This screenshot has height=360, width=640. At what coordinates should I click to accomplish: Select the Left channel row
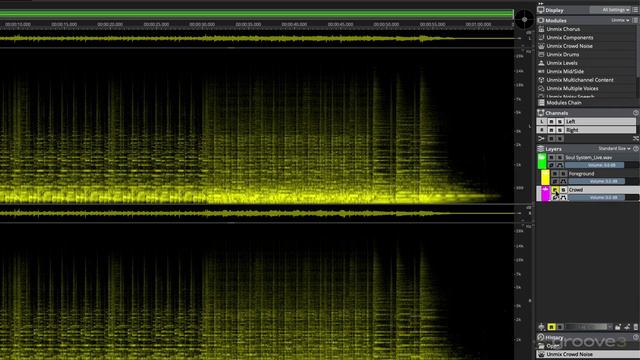coord(586,122)
